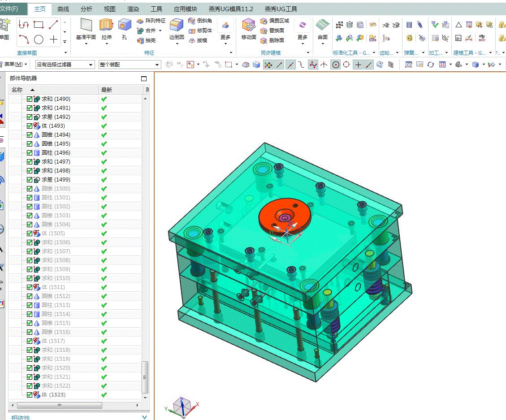Image resolution: width=506 pixels, height=420 pixels.
Task: Open Pattern Feature (阵列特征) tool
Action: [151, 21]
